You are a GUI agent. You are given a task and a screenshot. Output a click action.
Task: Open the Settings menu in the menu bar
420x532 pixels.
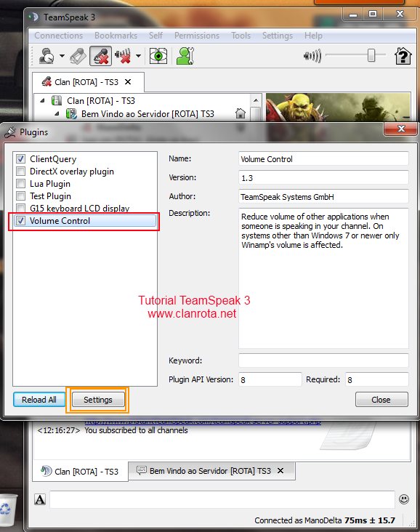coord(278,36)
